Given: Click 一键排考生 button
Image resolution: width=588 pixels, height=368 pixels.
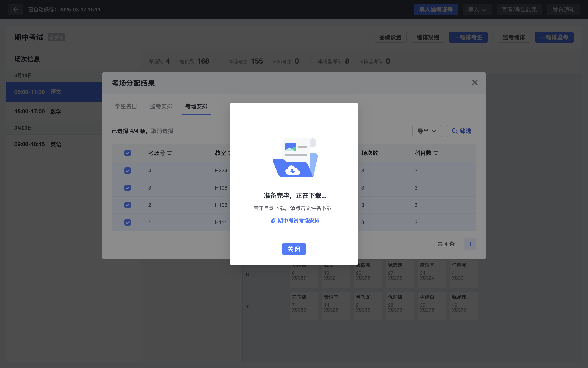Looking at the screenshot, I should (x=468, y=37).
